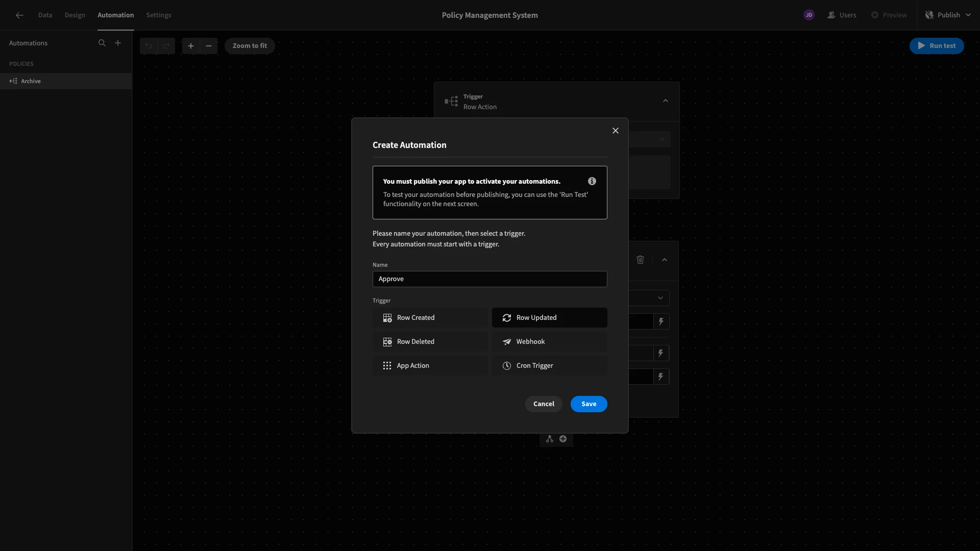Click the redo icon in toolbar

click(166, 46)
